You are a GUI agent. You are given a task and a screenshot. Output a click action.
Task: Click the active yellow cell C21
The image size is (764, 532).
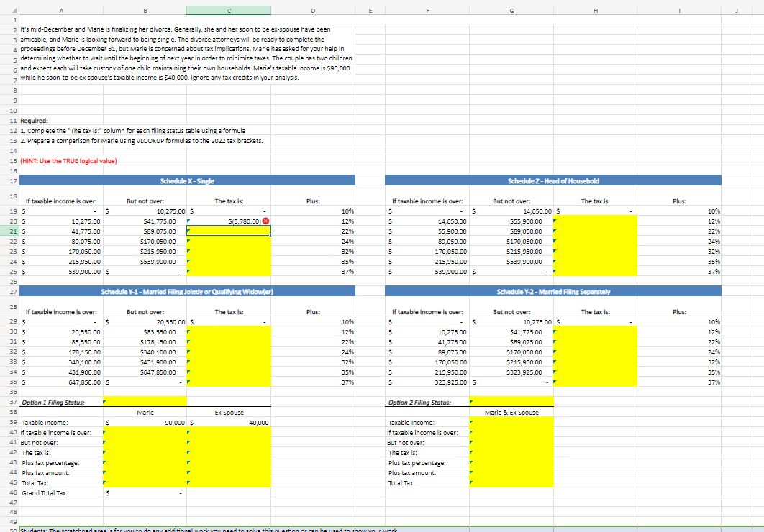click(229, 231)
